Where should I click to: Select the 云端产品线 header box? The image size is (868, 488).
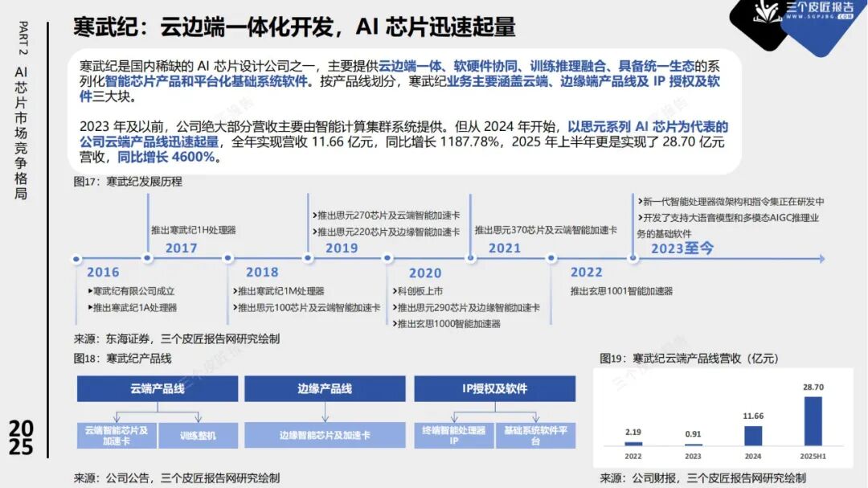158,388
